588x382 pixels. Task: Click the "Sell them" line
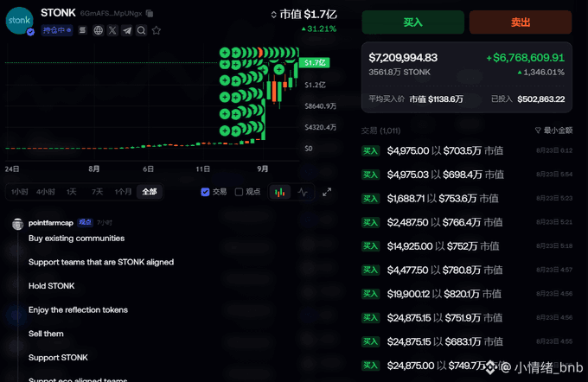46,334
